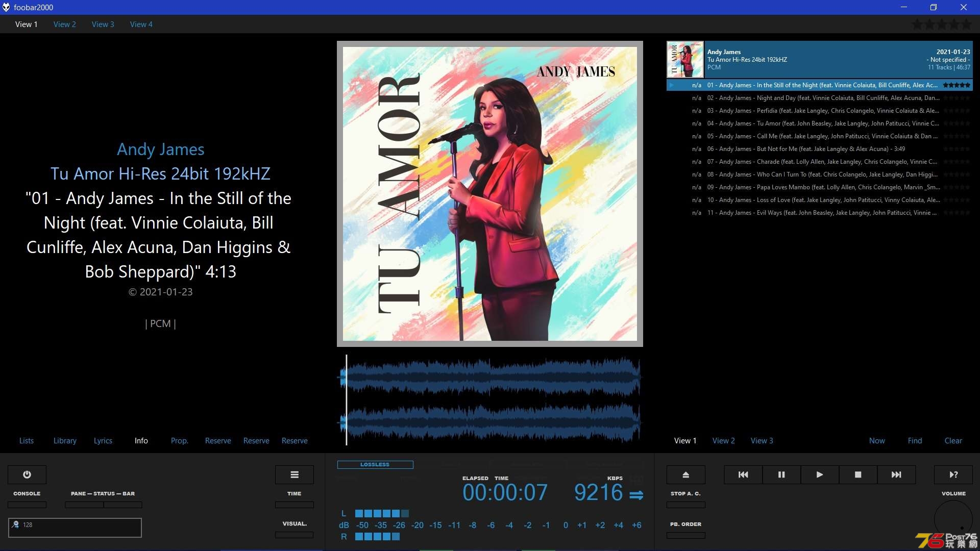This screenshot has height=551, width=980.
Task: Select track '01 - Andy James - In the Still of the Night'
Action: pyautogui.click(x=820, y=85)
